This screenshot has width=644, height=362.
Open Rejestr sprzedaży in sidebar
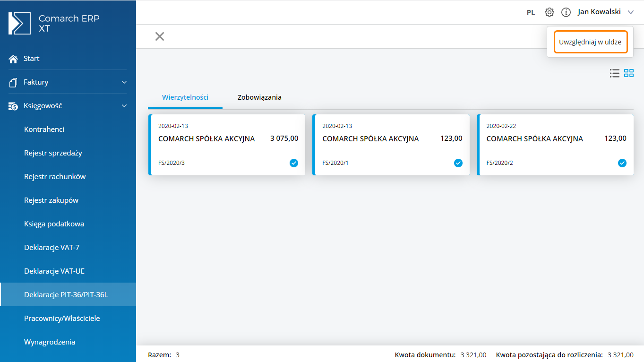53,153
